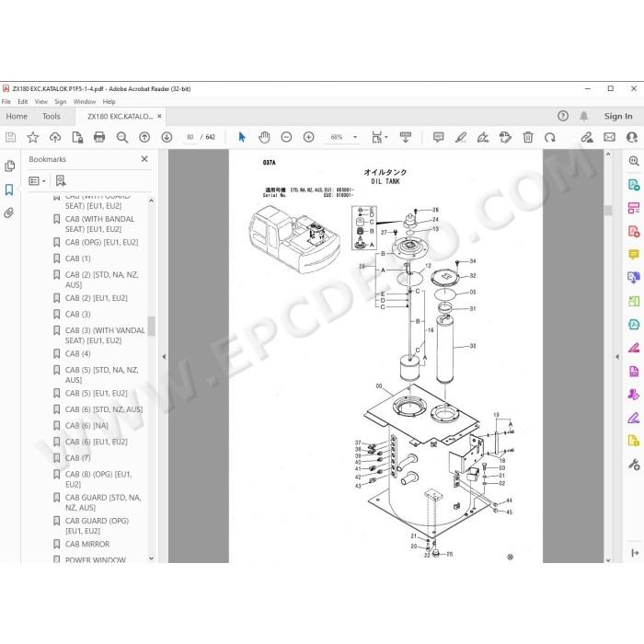644x644 pixels.
Task: Open bookmark CAB (3)
Action: click(x=77, y=315)
